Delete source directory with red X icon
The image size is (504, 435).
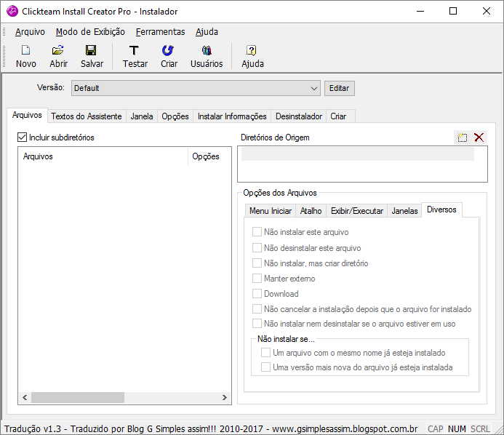point(479,137)
